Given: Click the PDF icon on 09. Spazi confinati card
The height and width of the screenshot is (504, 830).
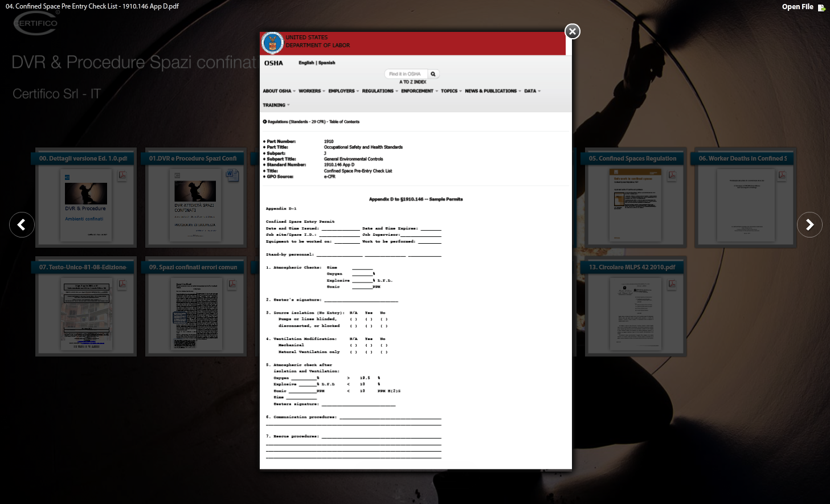Looking at the screenshot, I should (x=232, y=284).
